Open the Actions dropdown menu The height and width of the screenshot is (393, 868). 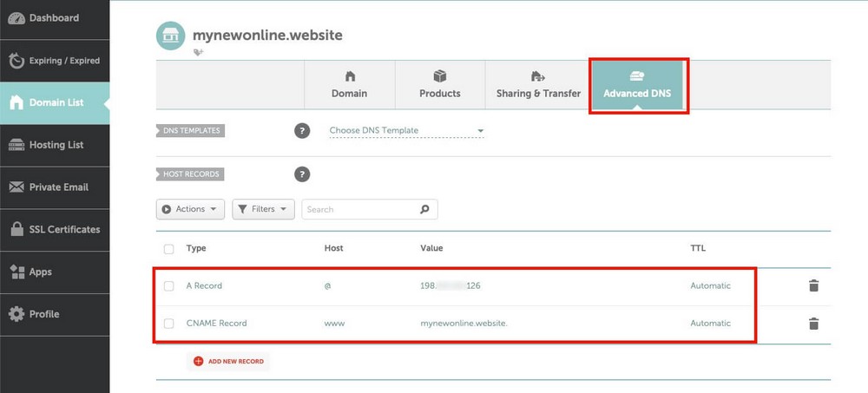point(190,209)
